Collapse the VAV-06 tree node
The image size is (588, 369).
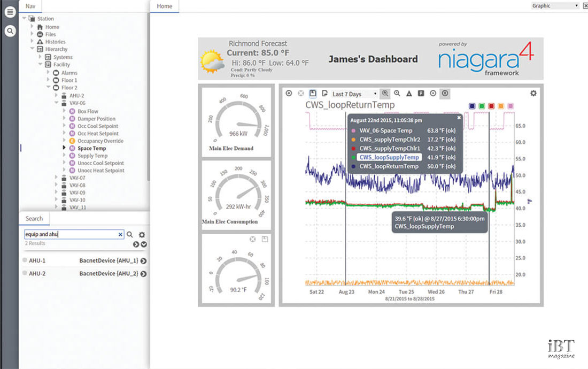[56, 102]
